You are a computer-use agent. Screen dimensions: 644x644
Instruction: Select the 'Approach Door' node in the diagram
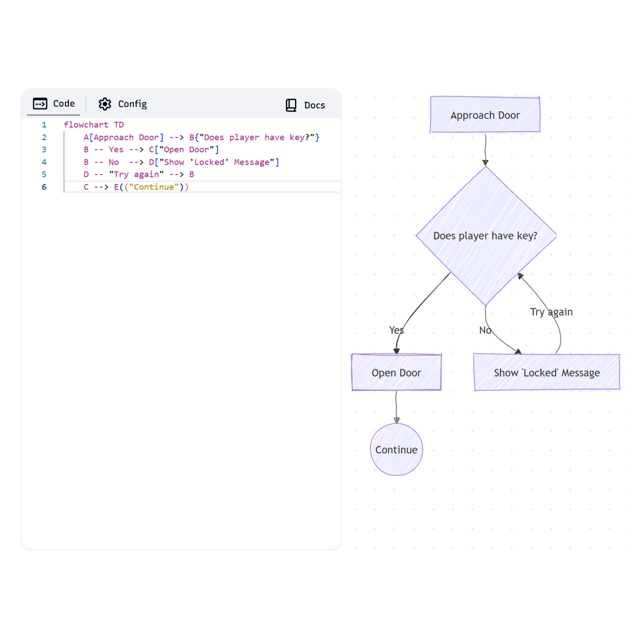[x=485, y=115]
